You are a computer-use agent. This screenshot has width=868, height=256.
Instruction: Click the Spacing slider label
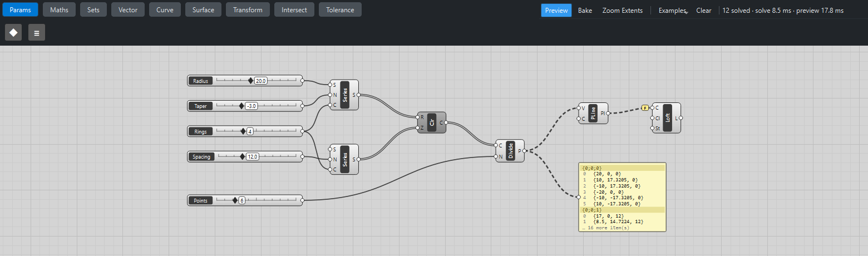tap(201, 157)
